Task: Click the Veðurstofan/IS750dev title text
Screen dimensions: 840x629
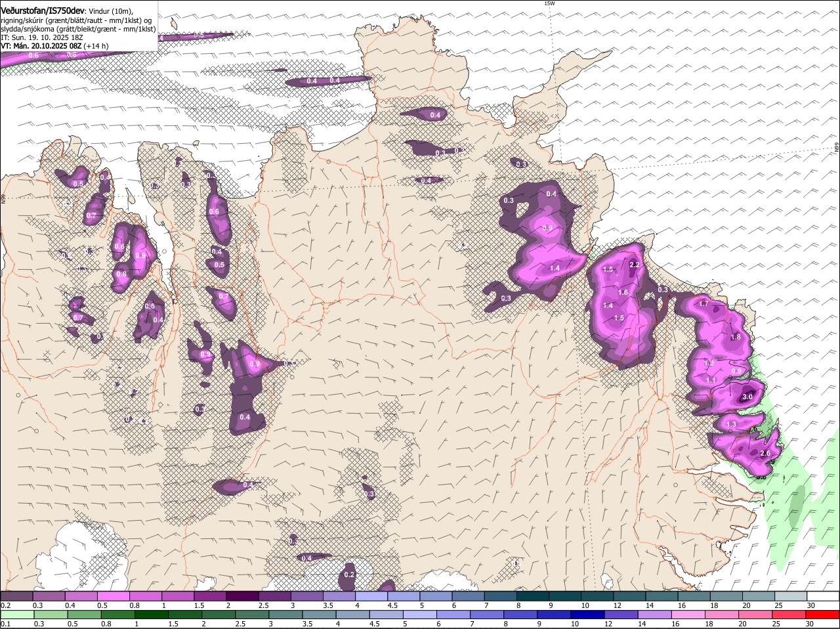Action: point(43,11)
